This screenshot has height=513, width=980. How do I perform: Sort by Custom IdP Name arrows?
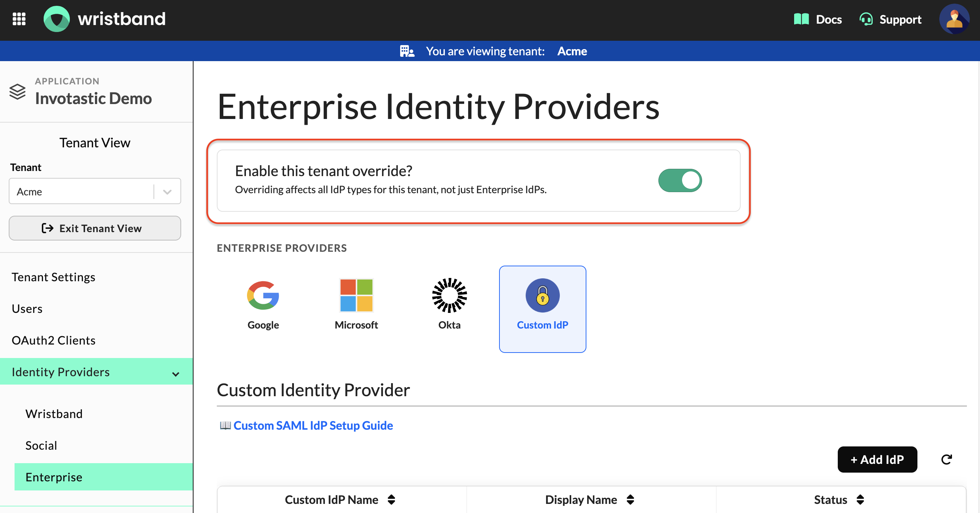tap(391, 499)
